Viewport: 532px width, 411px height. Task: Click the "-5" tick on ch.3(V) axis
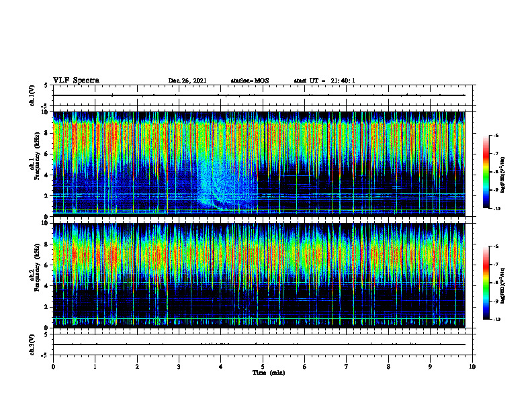click(x=45, y=355)
